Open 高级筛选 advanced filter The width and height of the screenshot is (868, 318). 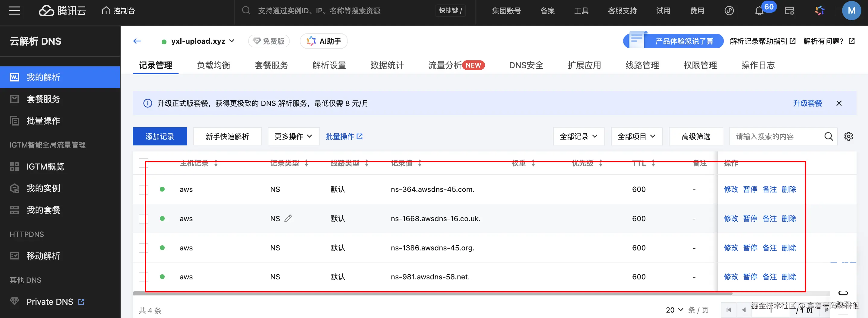point(696,137)
